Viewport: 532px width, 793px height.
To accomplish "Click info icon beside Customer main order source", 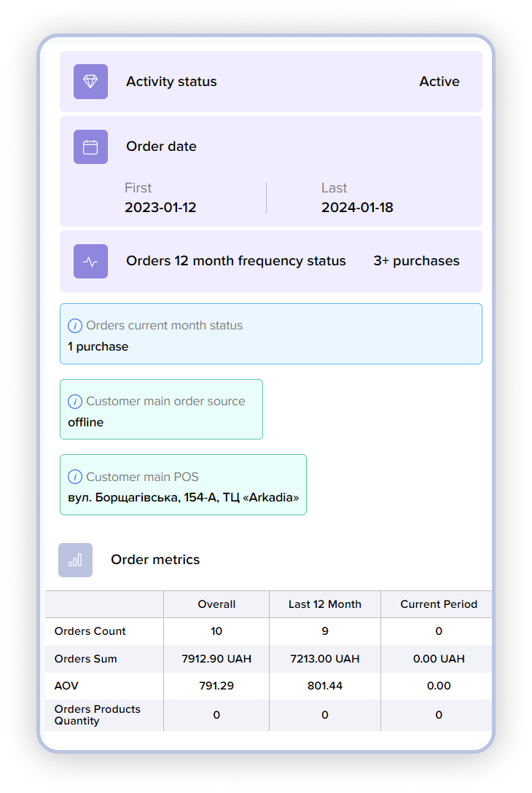I will [x=74, y=402].
